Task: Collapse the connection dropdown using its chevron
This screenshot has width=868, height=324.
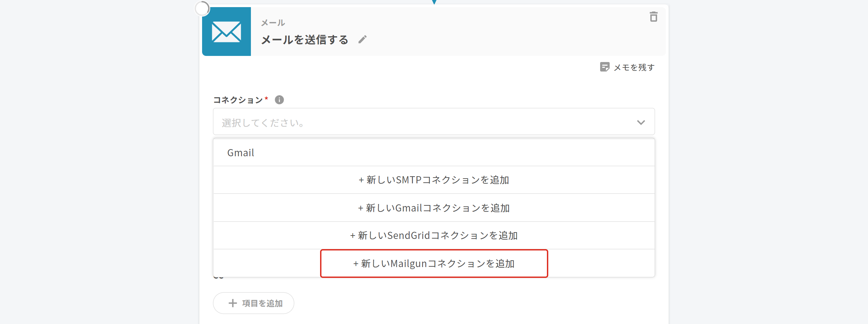Action: 640,122
